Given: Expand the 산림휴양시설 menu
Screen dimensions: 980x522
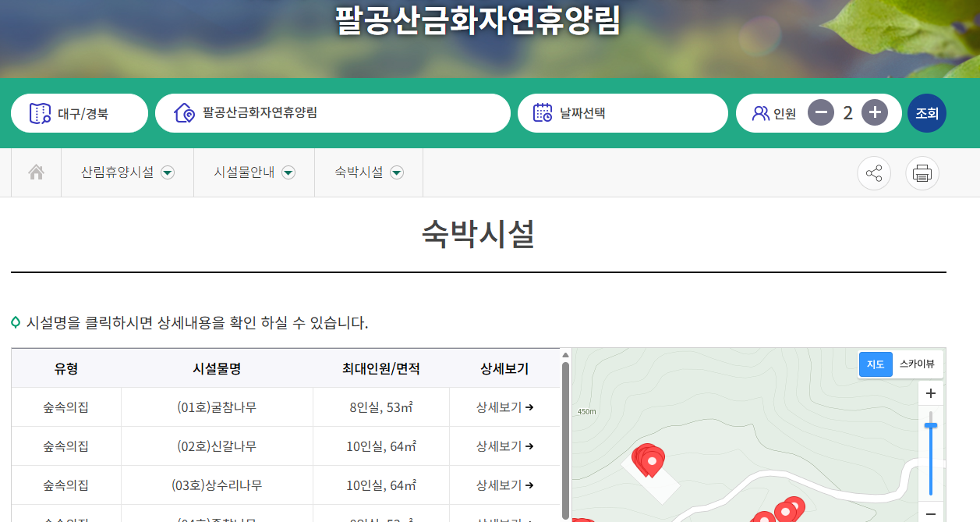Looking at the screenshot, I should point(127,172).
